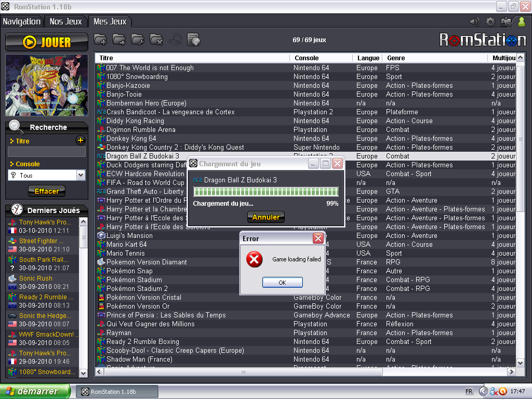Click the folder with wrench icon

pyautogui.click(x=138, y=39)
